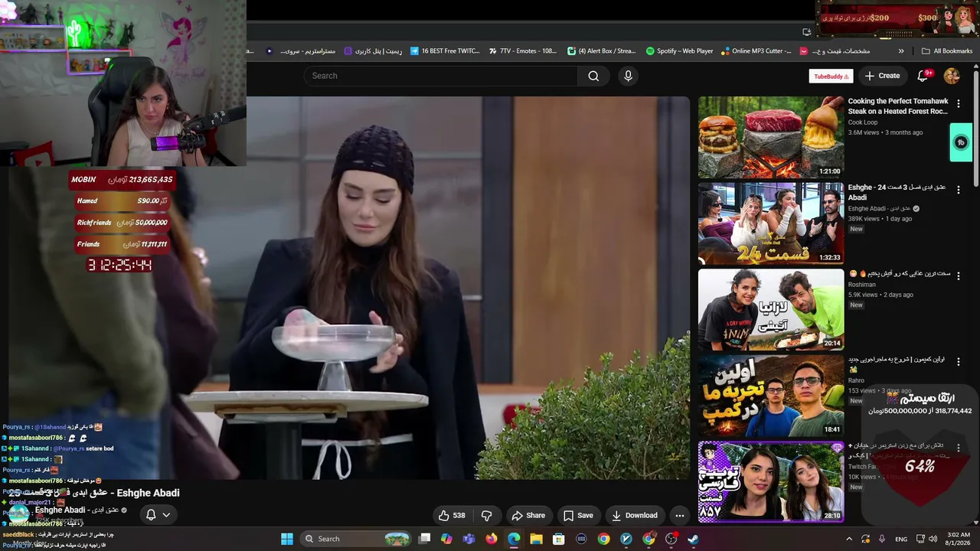Download the current video
Image resolution: width=980 pixels, height=551 pixels.
coord(634,515)
